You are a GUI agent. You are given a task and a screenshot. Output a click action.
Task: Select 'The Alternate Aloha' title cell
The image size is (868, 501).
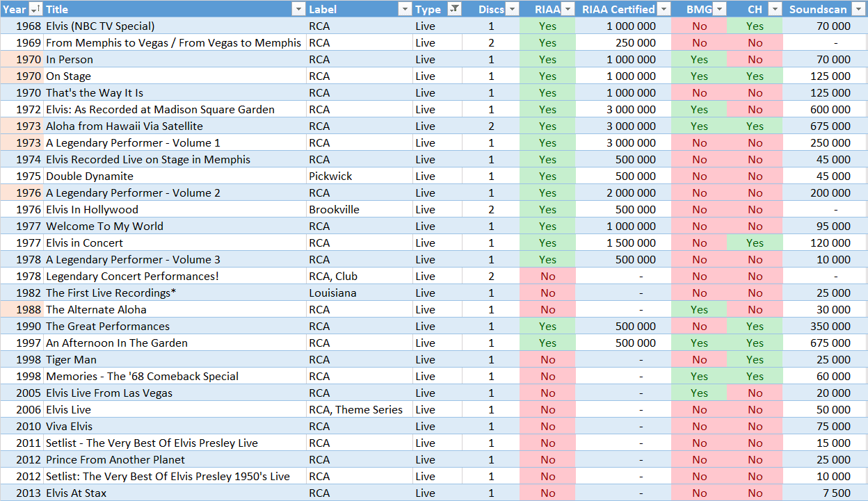(x=175, y=309)
